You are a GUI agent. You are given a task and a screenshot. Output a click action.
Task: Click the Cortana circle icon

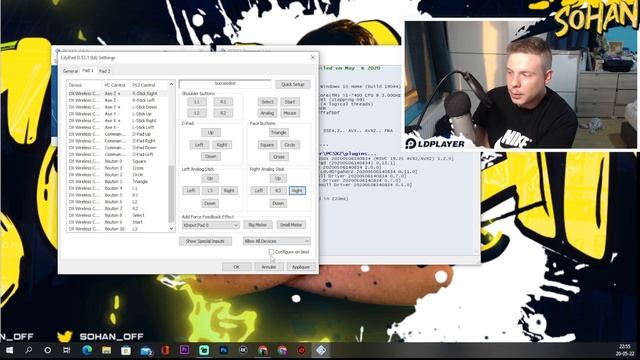(x=48, y=350)
